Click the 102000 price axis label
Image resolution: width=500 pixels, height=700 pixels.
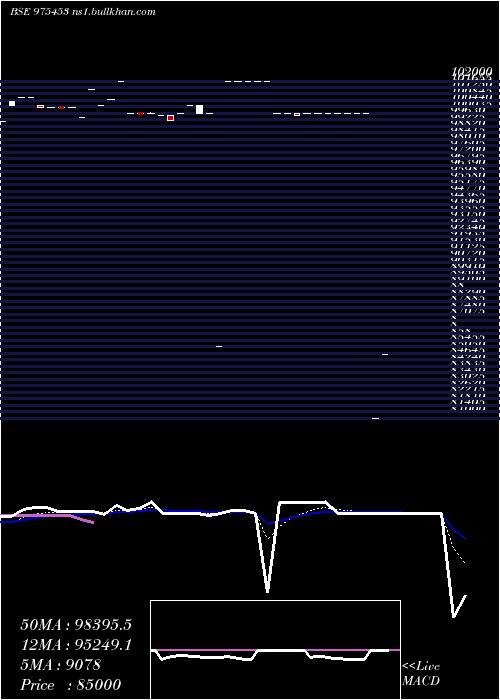[x=471, y=71]
